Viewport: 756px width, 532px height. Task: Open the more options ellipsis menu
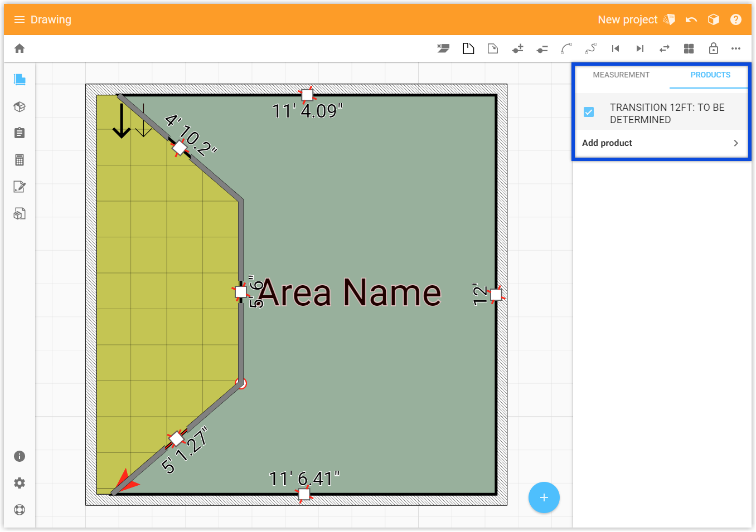[x=736, y=48]
